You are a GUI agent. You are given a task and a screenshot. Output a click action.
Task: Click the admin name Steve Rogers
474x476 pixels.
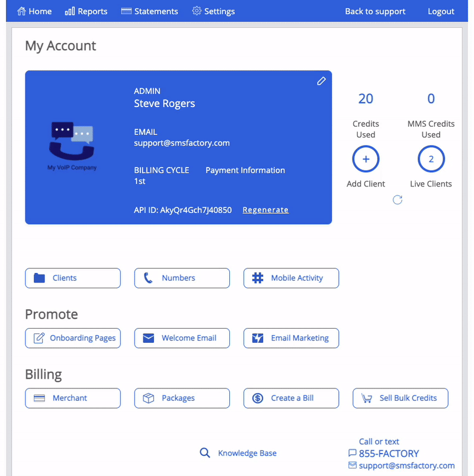[x=164, y=104]
